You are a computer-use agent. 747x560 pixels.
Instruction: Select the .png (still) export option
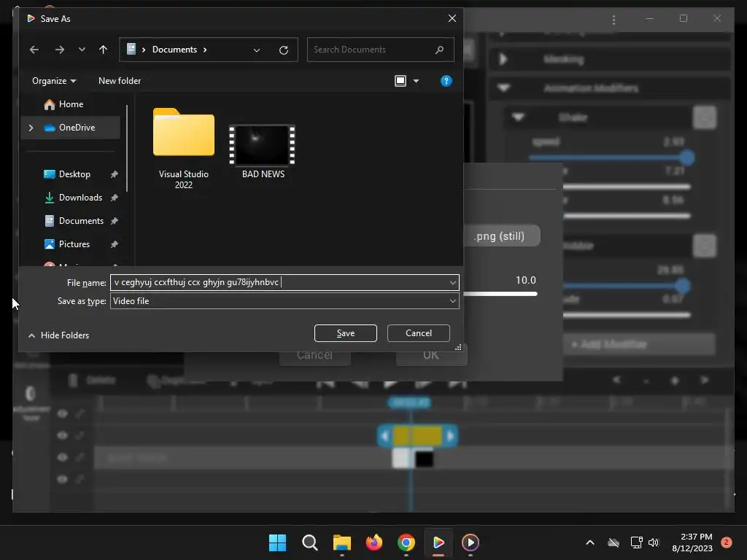[x=499, y=236]
